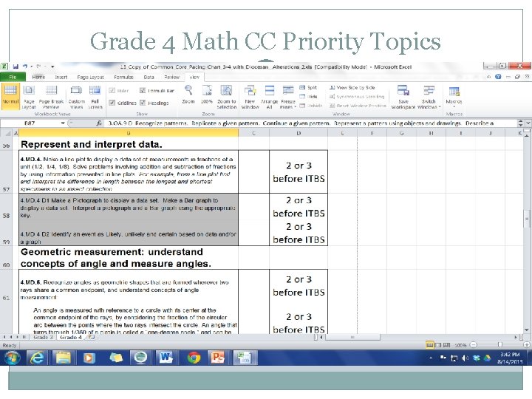Image resolution: width=532 pixels, height=399 pixels.
Task: Open Page Break Preview
Action: coord(51,97)
